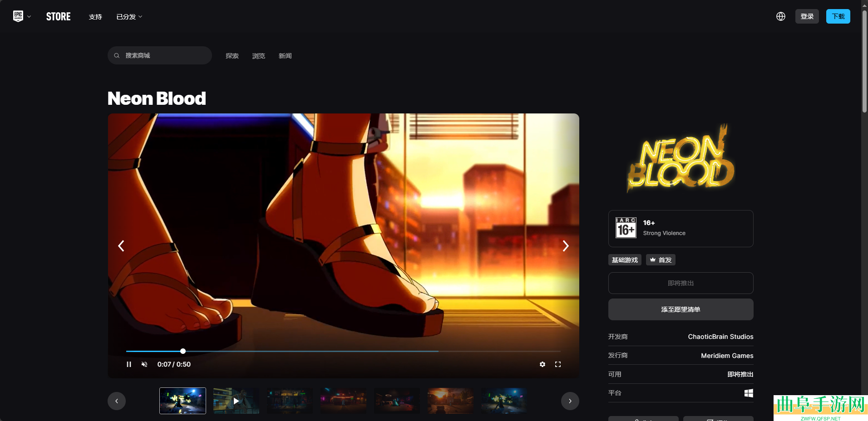Click the blue 下载 button
868x421 pixels.
coord(838,16)
